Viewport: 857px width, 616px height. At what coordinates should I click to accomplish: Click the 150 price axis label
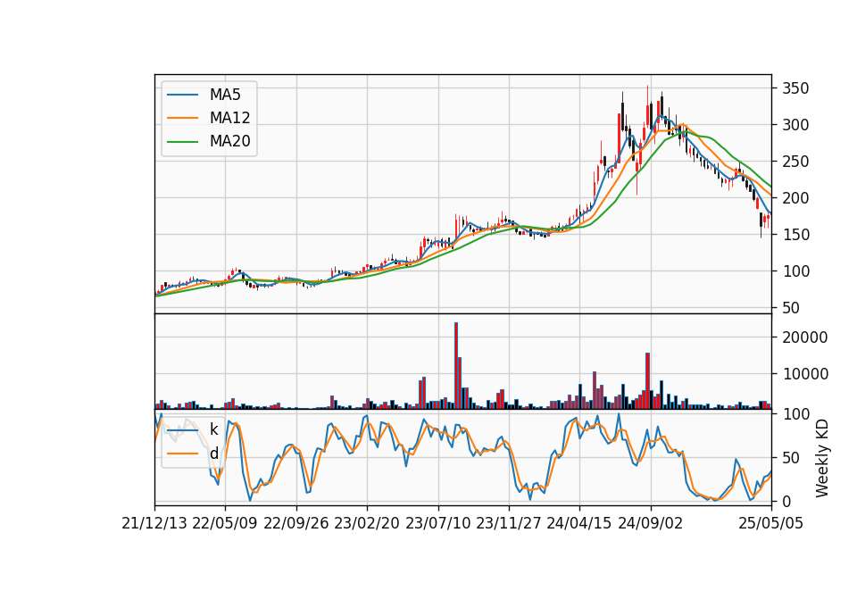click(x=795, y=235)
